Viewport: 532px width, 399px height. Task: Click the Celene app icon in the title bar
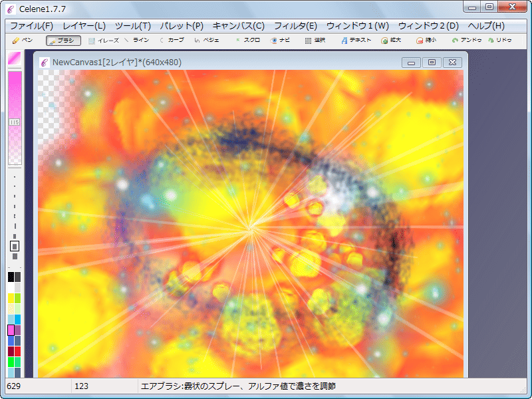pos(11,9)
